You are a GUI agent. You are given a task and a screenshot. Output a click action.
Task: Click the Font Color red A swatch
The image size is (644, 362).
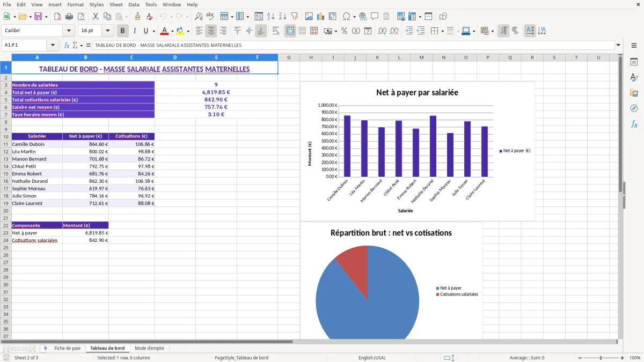pos(164,31)
